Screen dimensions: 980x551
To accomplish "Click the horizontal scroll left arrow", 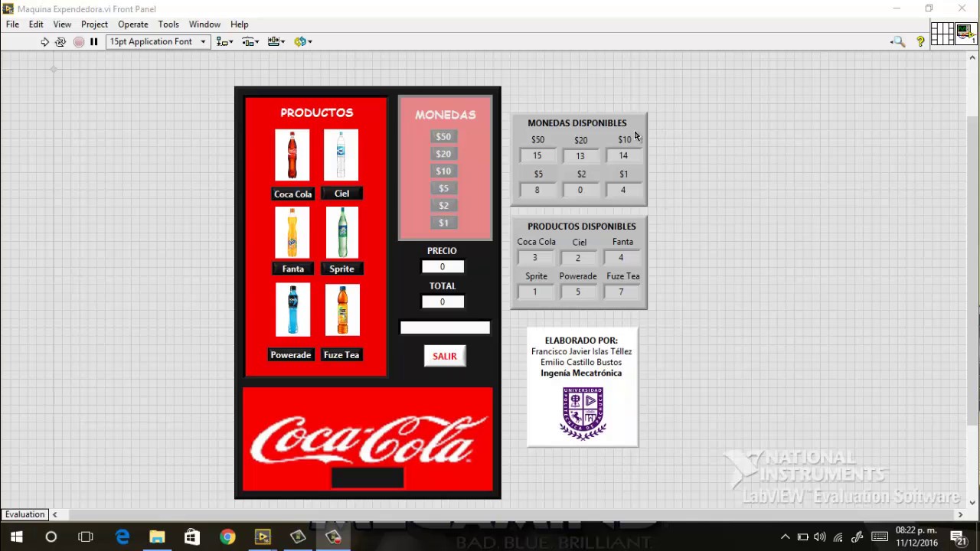I will click(x=55, y=514).
